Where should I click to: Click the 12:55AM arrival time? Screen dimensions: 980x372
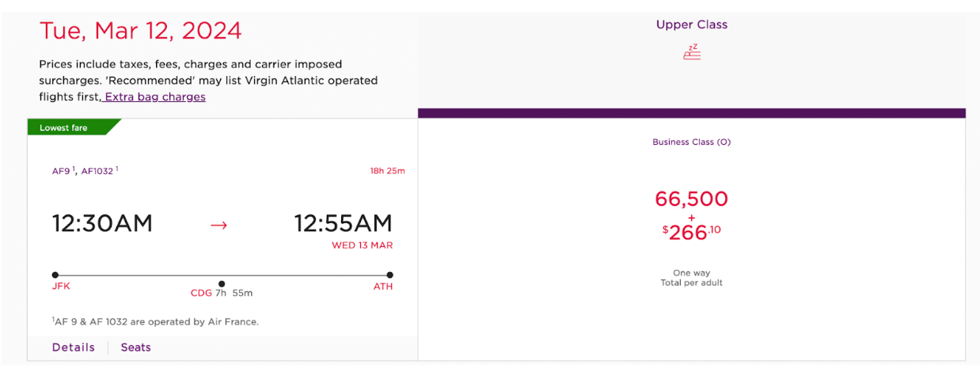coord(344,224)
